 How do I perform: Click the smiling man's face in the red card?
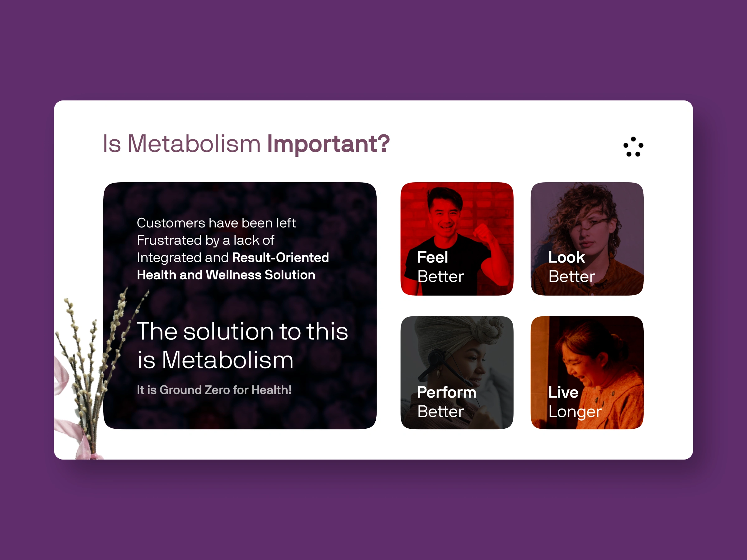tap(445, 216)
